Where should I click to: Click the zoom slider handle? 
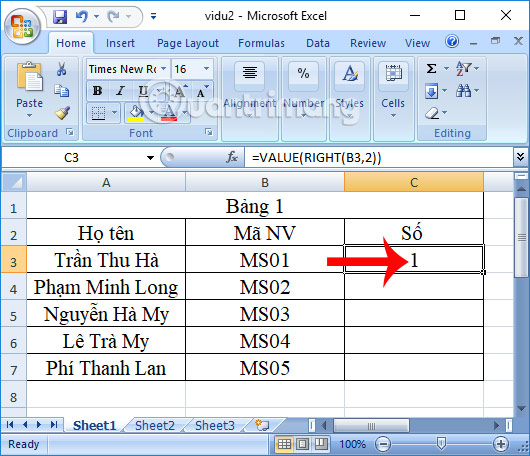(441, 443)
